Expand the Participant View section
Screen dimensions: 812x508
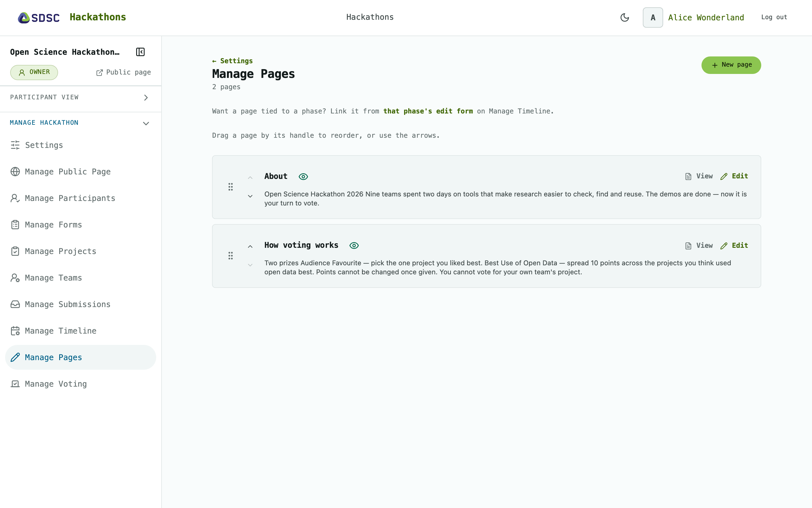pos(81,97)
